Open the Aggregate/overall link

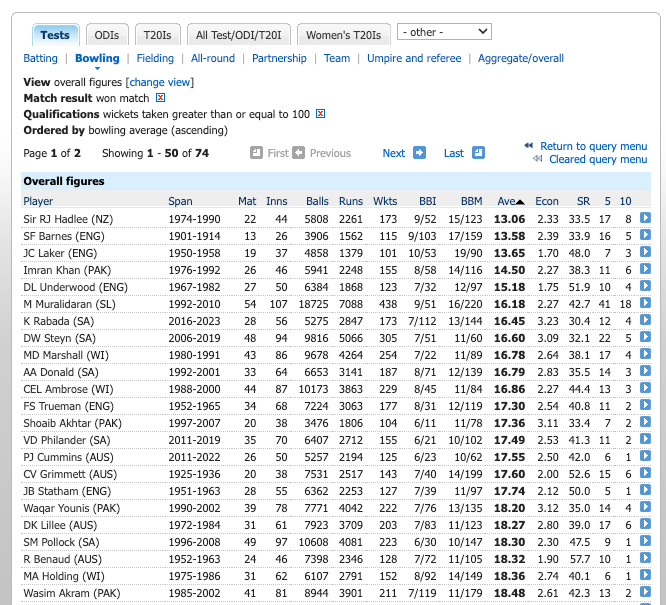coord(520,58)
